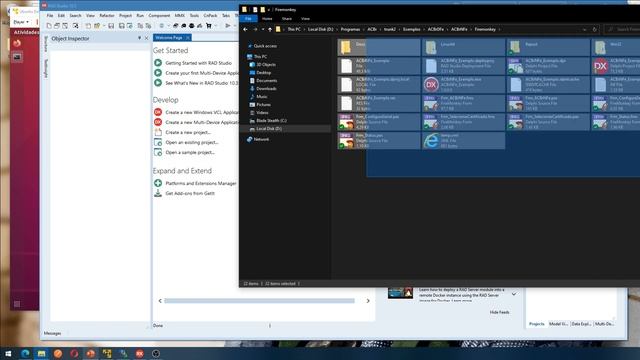Click the Save floppy disk toolbar icon
640x360 pixels.
pos(111,26)
